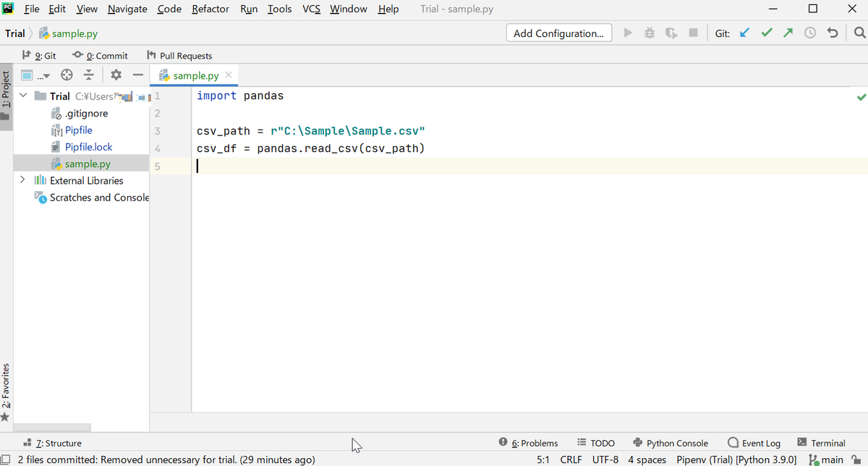Screen dimensions: 868x466
Task: Click the 5:1 cursor position indicator
Action: tap(543, 459)
